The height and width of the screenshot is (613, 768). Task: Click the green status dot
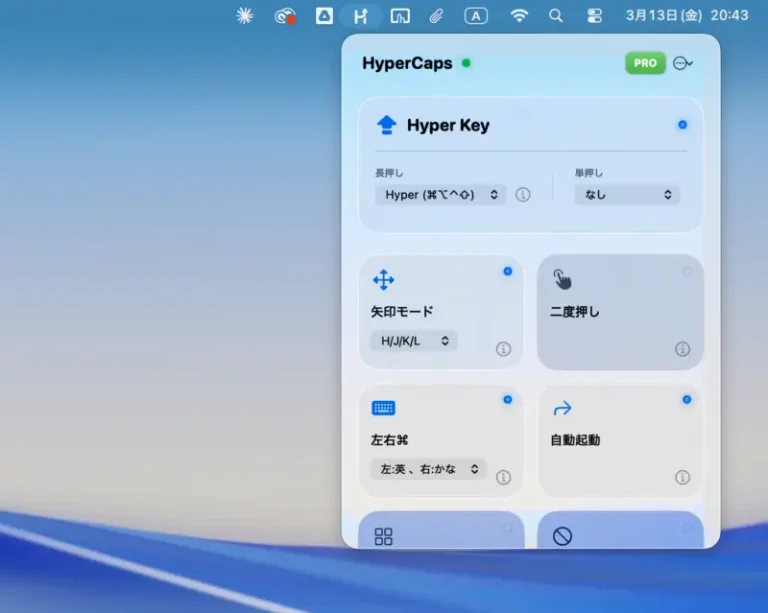[x=466, y=63]
